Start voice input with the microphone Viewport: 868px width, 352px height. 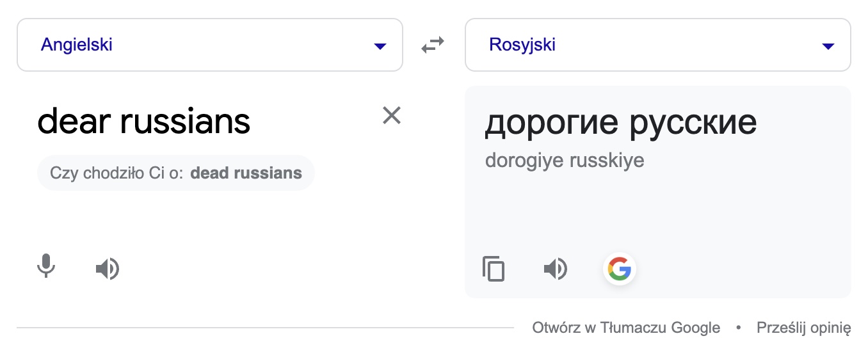(x=46, y=266)
